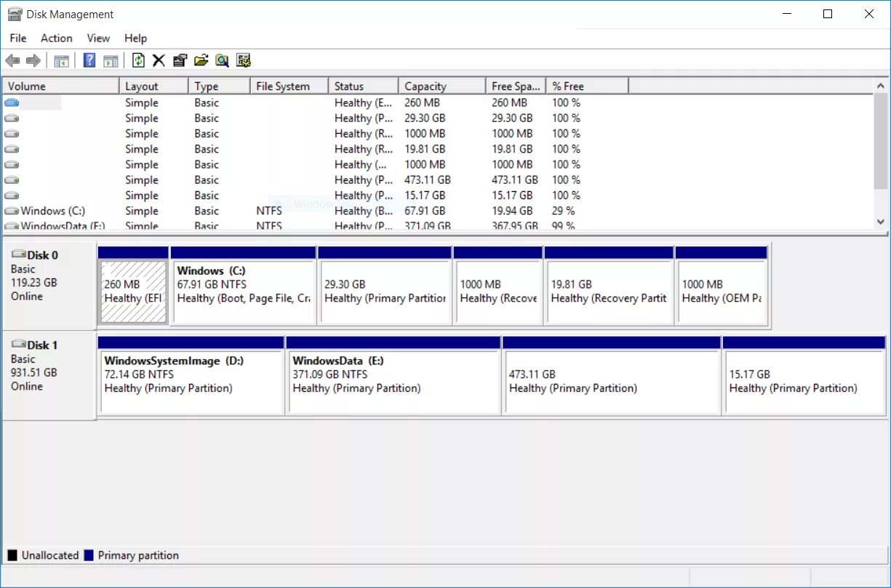Click the Primary partition legend label
Viewport: 891px width, 588px height.
[x=138, y=555]
